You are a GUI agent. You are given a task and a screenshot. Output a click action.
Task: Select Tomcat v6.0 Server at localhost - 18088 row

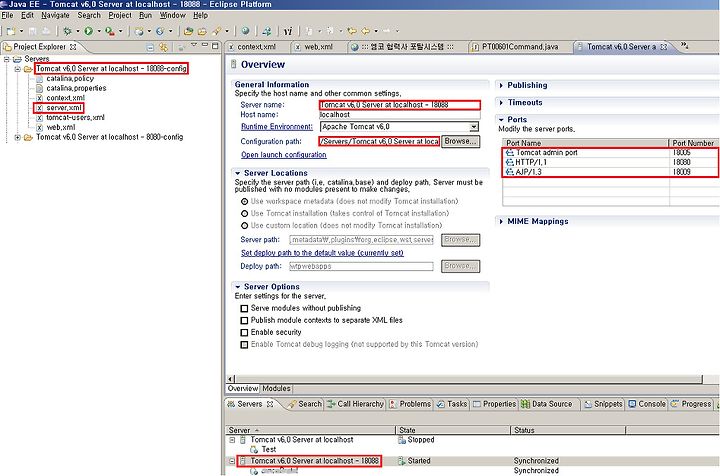coord(315,460)
